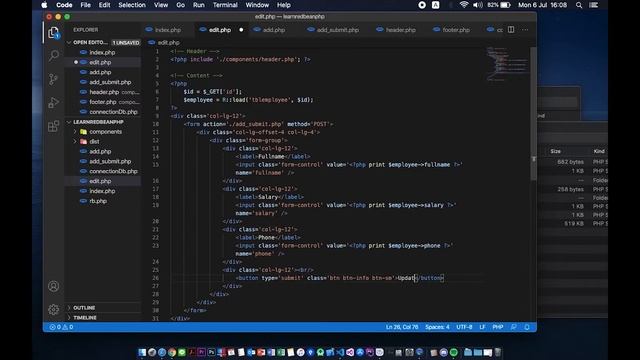Click the unsaved dot on edit.php tab

point(241,30)
